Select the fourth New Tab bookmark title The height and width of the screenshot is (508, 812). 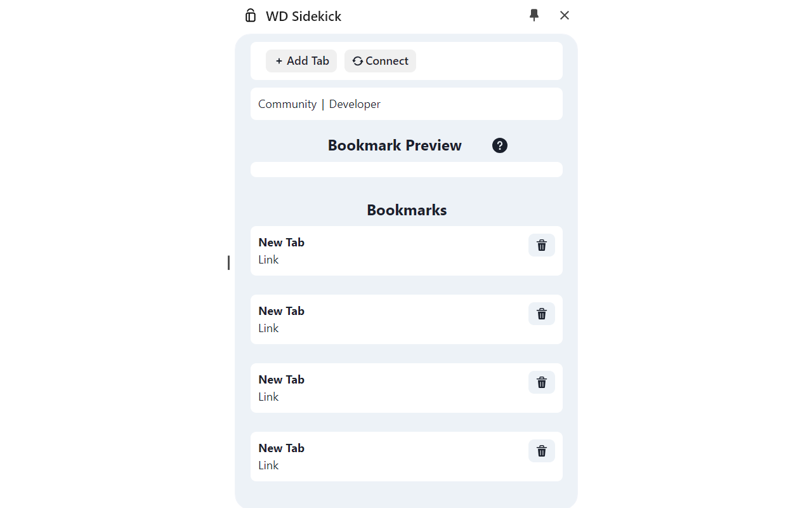pyautogui.click(x=282, y=448)
